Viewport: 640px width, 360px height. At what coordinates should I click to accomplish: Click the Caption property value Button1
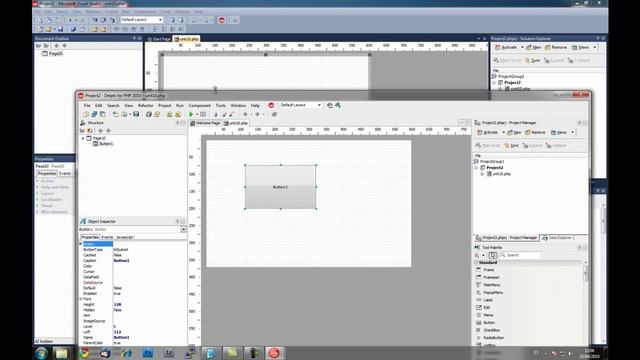click(x=121, y=260)
